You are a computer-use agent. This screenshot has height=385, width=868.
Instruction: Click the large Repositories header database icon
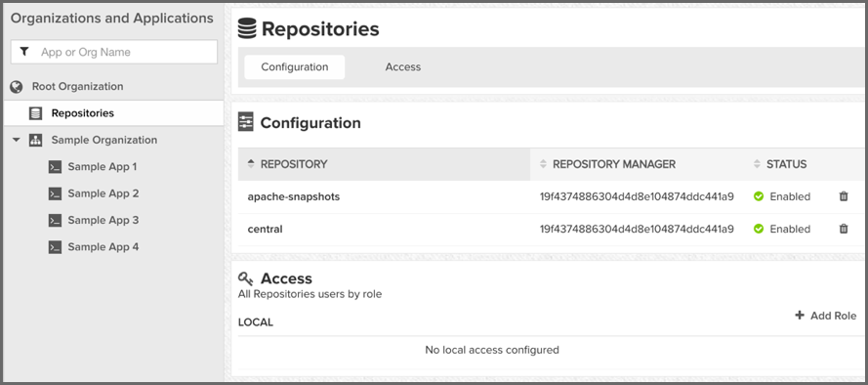[x=247, y=28]
